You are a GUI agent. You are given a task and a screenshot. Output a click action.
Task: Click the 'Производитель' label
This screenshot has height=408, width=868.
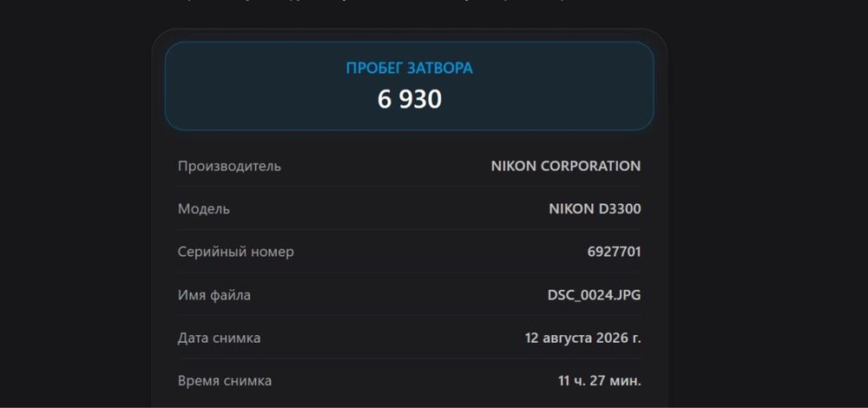tap(229, 166)
